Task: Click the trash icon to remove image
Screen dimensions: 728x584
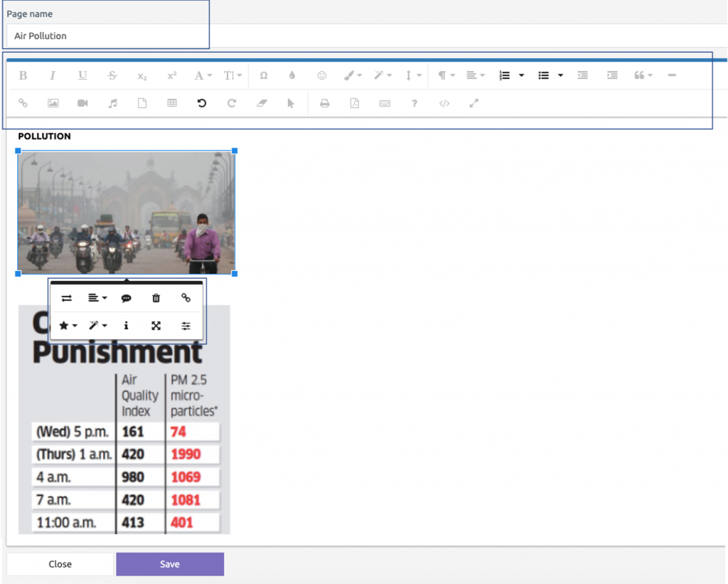Action: tap(156, 299)
